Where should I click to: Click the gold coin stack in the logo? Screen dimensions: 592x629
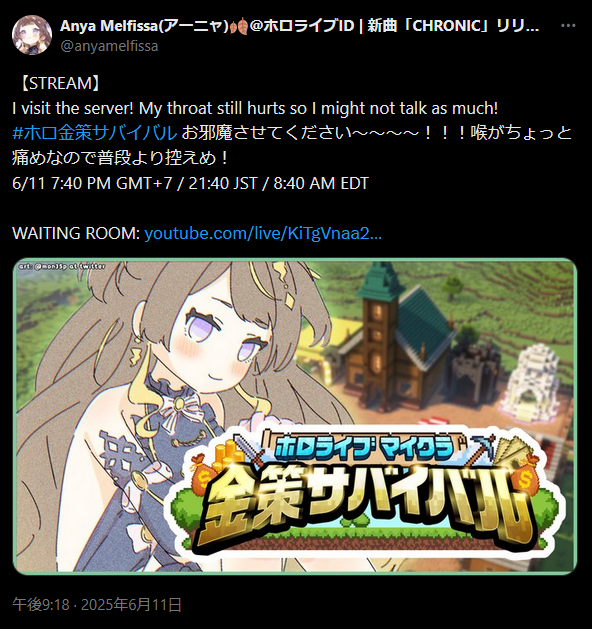tap(229, 455)
